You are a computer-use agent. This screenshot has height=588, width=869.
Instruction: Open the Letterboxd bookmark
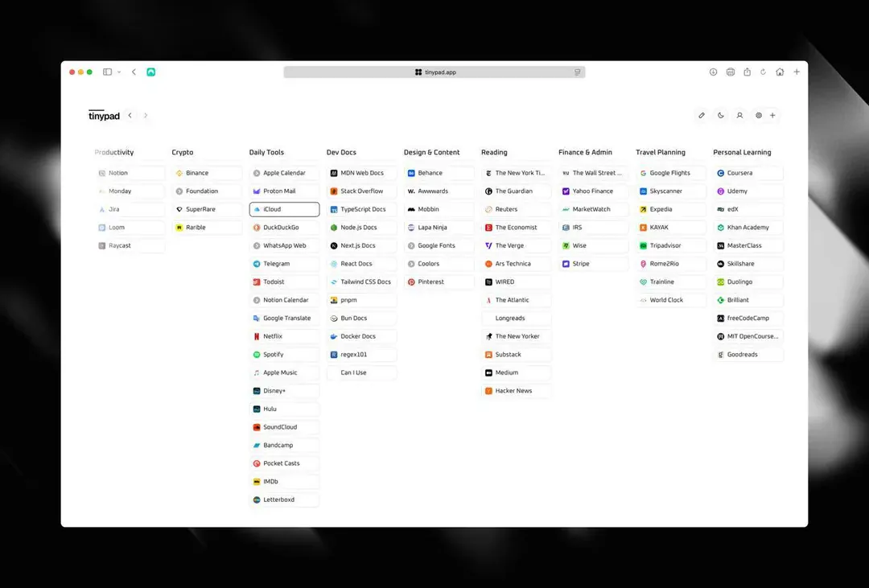(284, 500)
